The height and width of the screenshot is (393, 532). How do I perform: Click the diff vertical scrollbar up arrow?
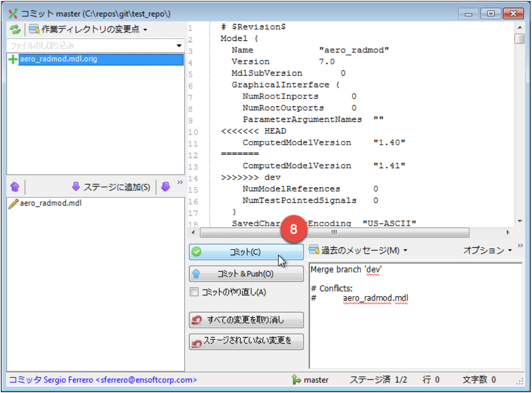pos(519,27)
